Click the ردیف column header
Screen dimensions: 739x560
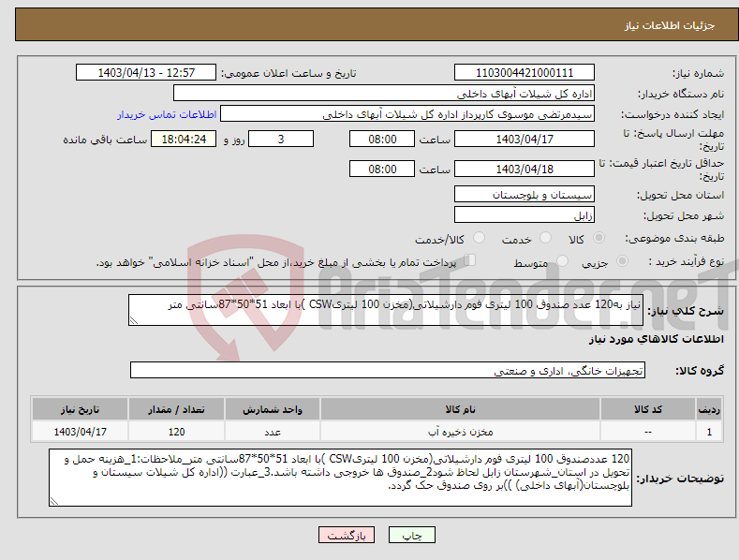(709, 409)
